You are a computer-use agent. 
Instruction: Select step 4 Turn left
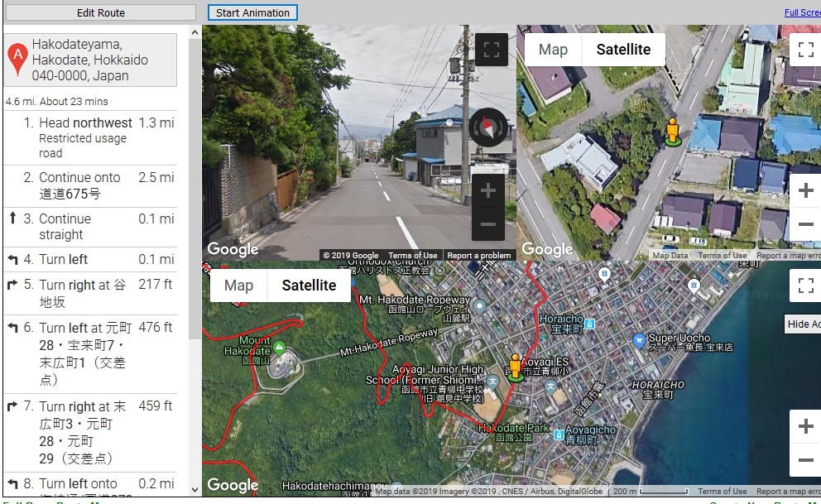tap(90, 260)
